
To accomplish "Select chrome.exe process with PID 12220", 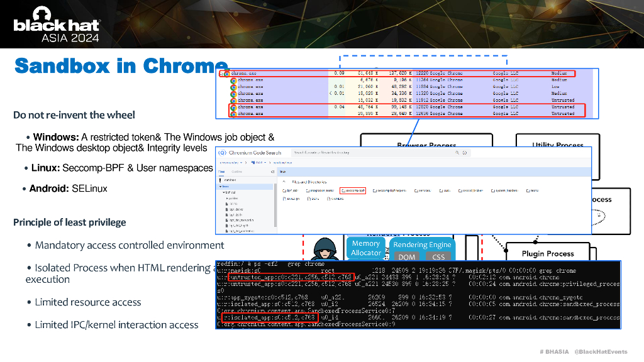I will click(398, 74).
